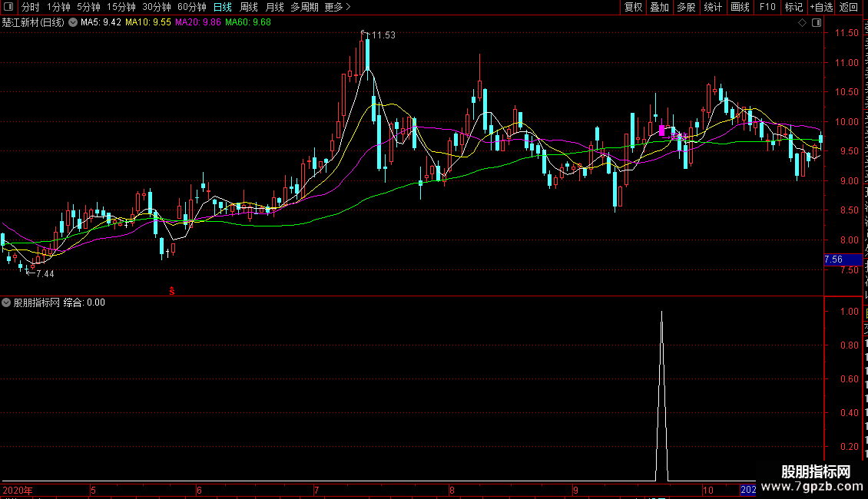Click the 2020年 date axis label

click(18, 490)
